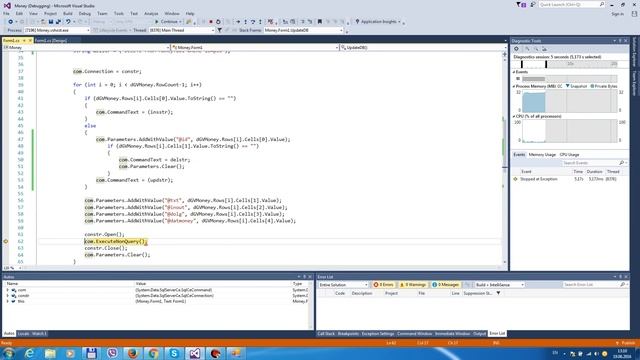The width and height of the screenshot is (640, 360).
Task: Click the breakpoint marker on line 62
Action: tap(6, 241)
